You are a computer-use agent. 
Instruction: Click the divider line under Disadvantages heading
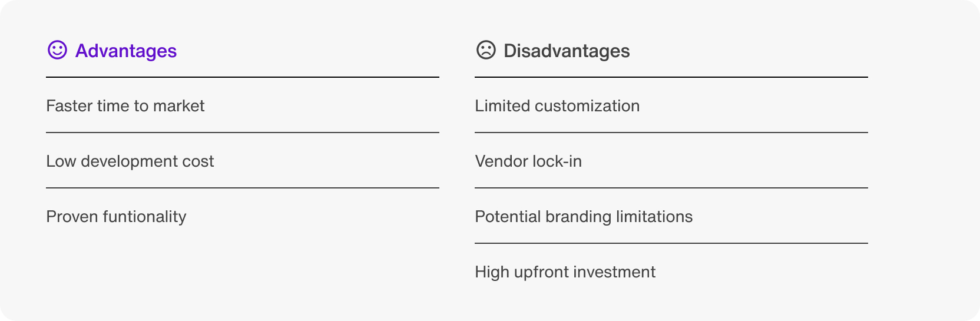[x=671, y=77]
